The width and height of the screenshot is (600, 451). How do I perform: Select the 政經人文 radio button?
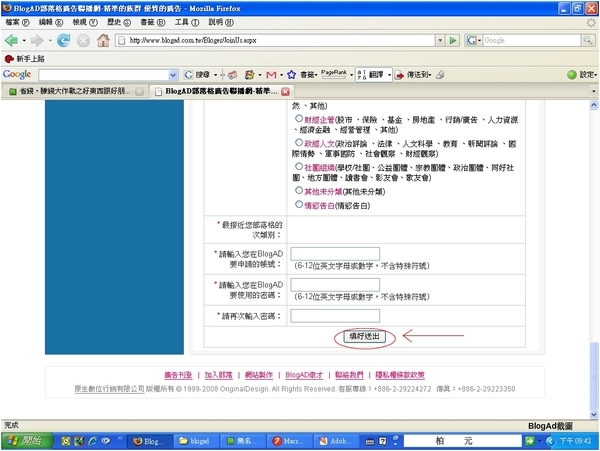point(299,143)
